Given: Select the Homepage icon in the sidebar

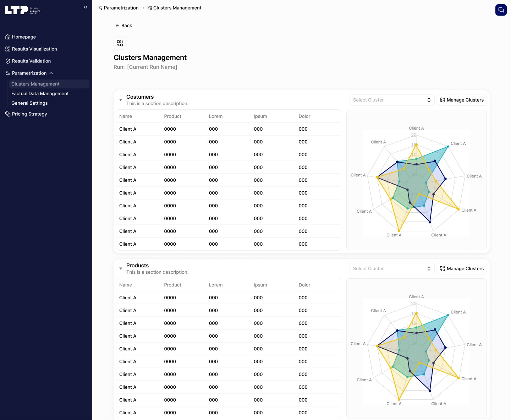Looking at the screenshot, I should (7, 37).
